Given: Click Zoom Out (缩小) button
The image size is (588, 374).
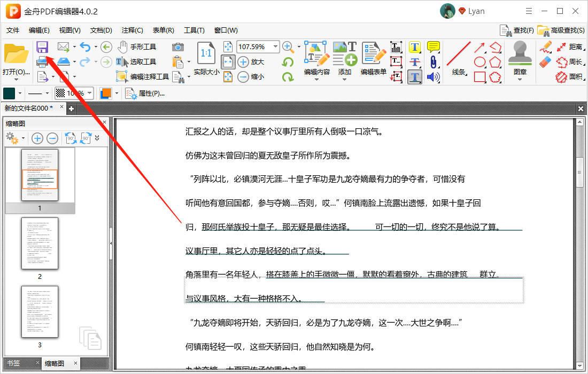Looking at the screenshot, I should tap(251, 77).
